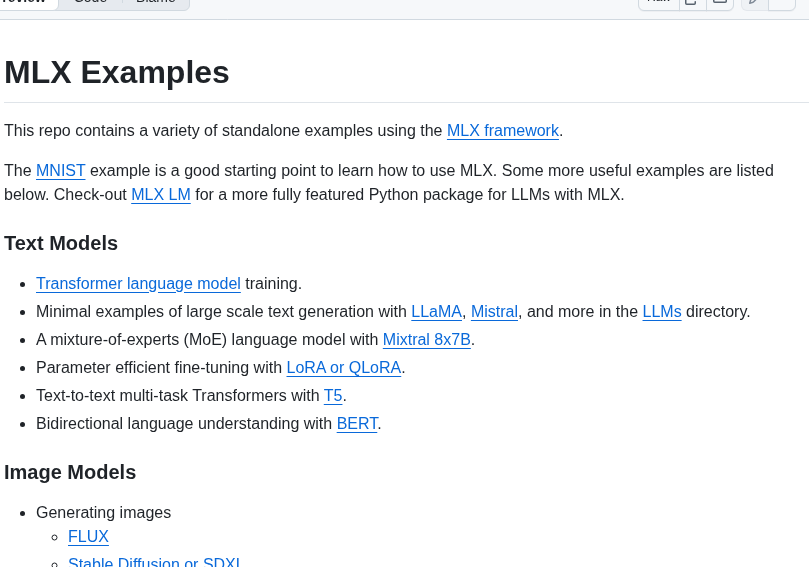
Task: Open the MLX framework link
Action: pos(503,131)
